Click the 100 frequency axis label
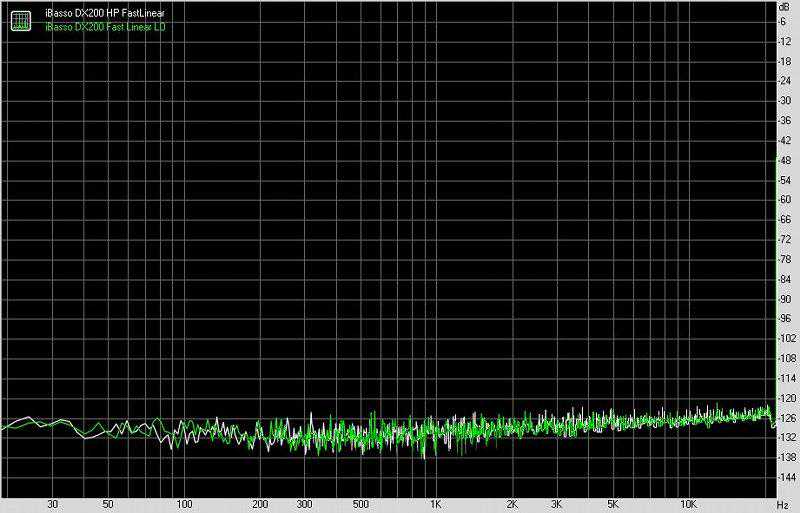 [183, 505]
